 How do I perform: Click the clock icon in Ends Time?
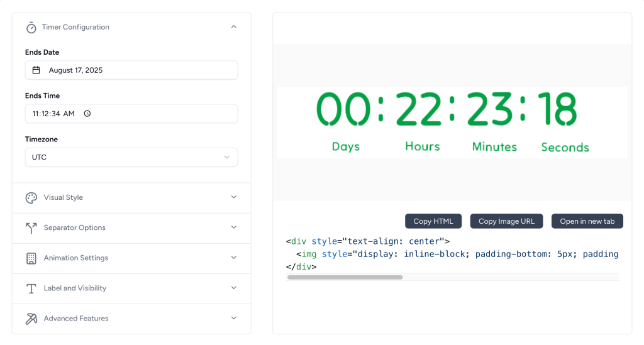click(87, 114)
